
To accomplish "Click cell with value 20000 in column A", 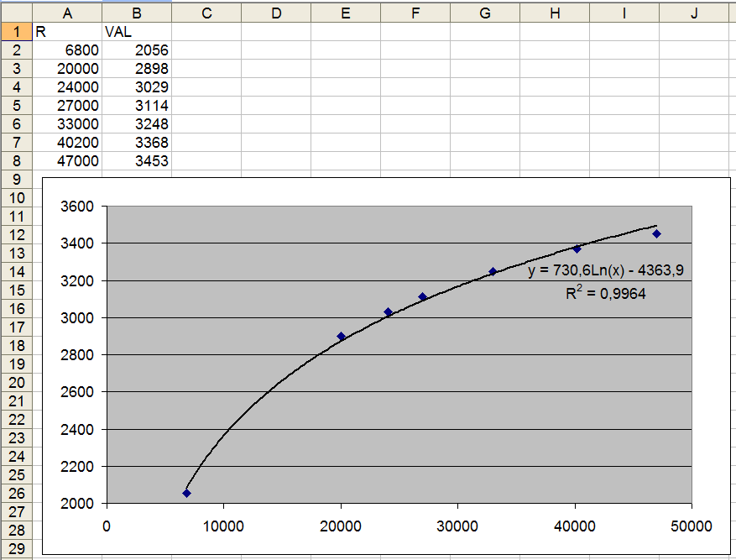I will coord(67,69).
